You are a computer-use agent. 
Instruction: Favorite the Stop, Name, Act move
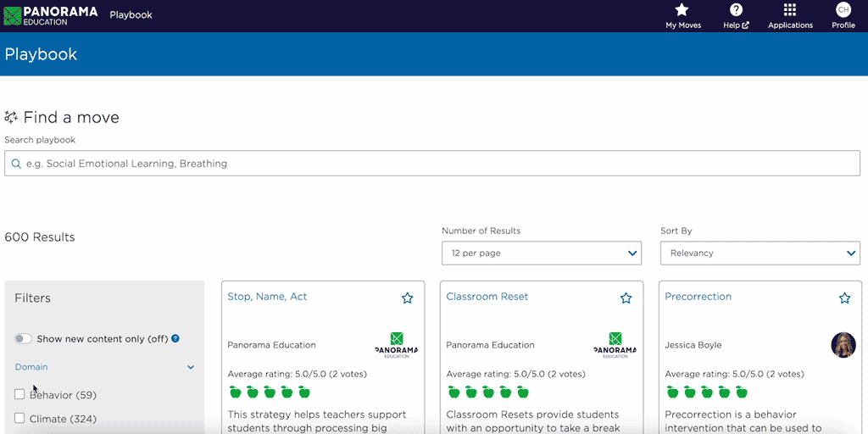(x=407, y=298)
